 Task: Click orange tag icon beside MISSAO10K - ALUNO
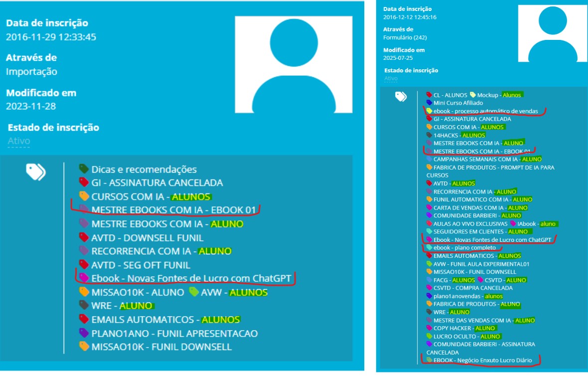coord(84,291)
